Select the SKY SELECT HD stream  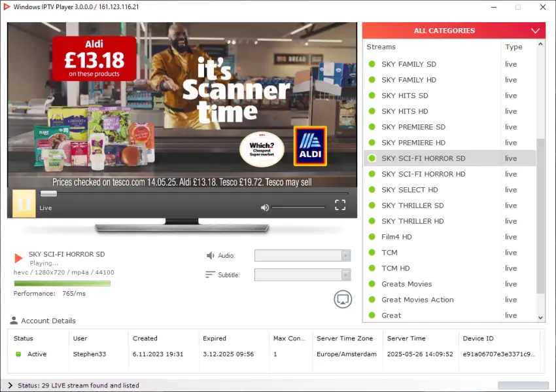[449, 190]
